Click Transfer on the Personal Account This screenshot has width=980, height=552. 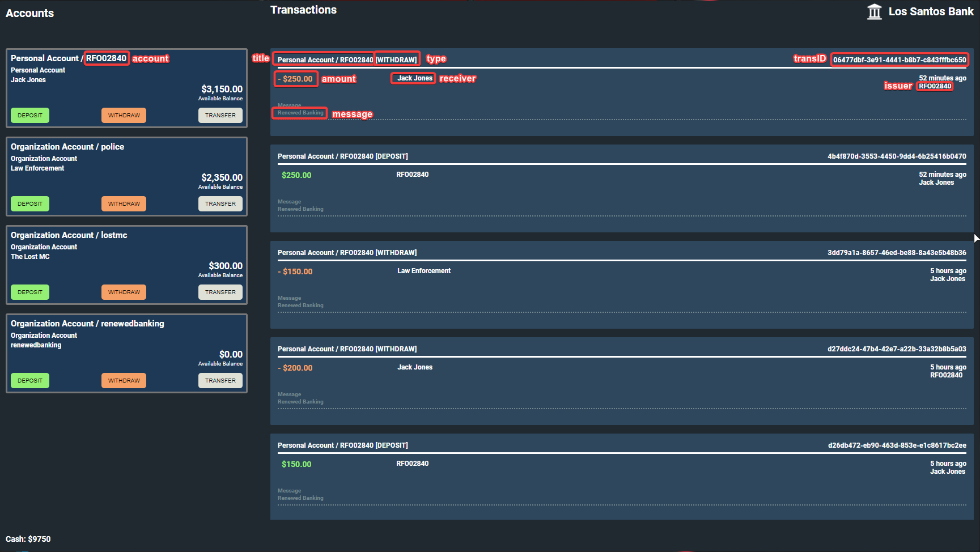[x=220, y=115]
